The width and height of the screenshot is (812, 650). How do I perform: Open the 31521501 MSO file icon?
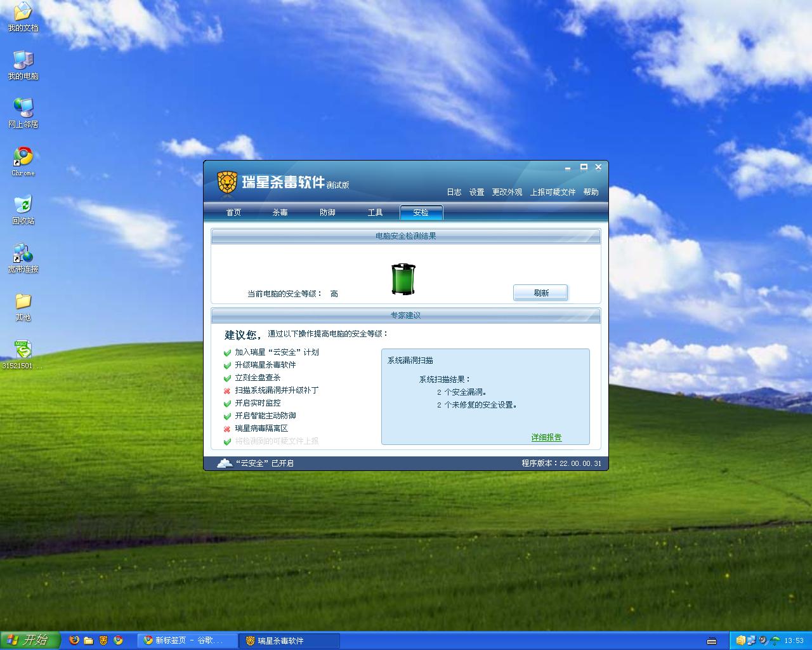click(23, 355)
